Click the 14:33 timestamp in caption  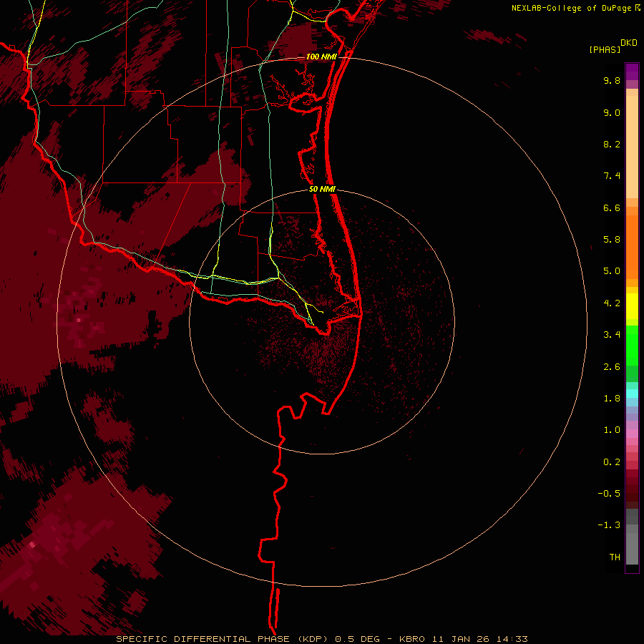512,639
